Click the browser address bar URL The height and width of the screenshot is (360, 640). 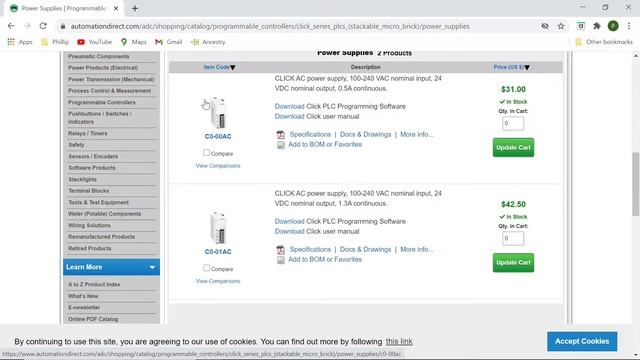270,26
